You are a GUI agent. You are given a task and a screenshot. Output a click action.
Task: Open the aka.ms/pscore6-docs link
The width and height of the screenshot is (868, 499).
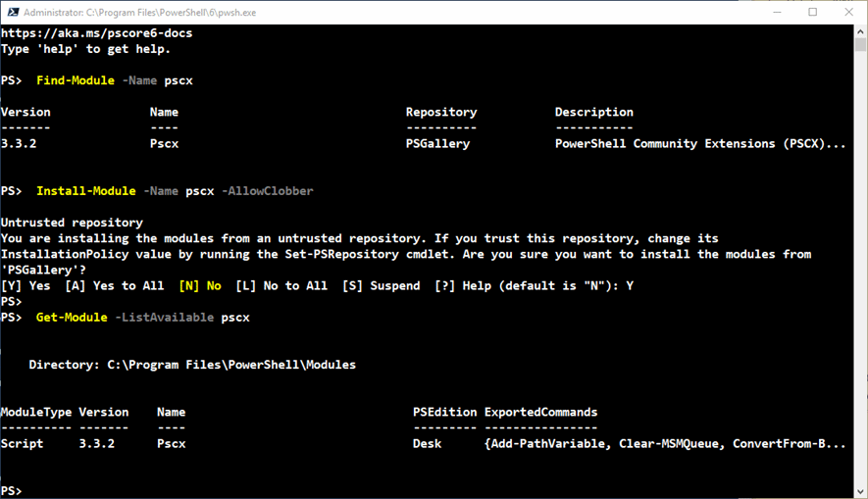tap(96, 33)
